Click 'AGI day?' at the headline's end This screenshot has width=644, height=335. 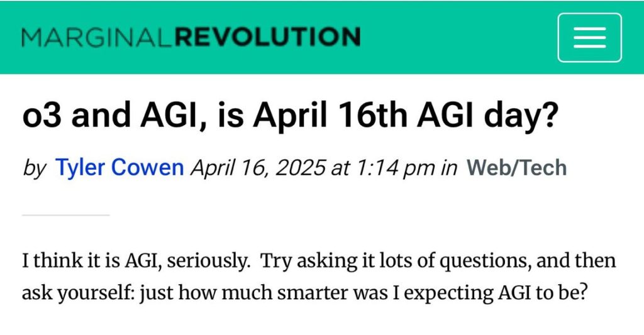pos(487,116)
